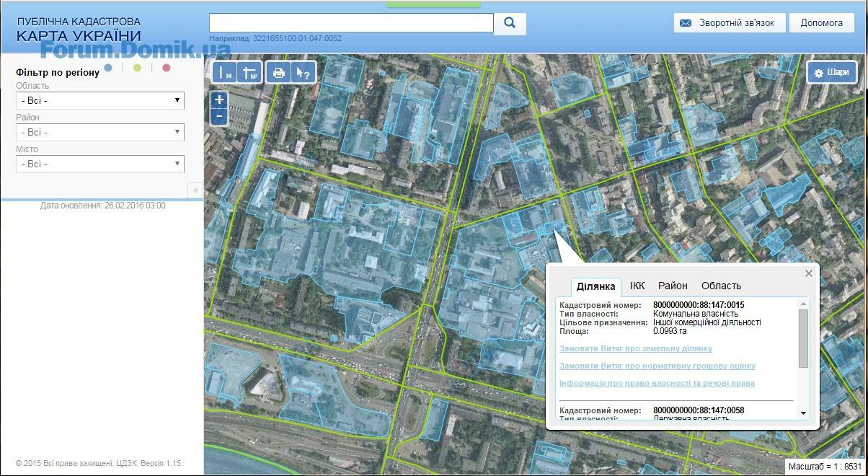Switch to the Ділянка tab
This screenshot has width=868, height=476.
pos(596,286)
